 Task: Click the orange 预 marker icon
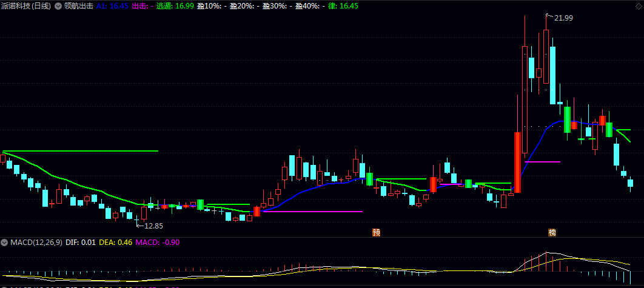click(376, 232)
